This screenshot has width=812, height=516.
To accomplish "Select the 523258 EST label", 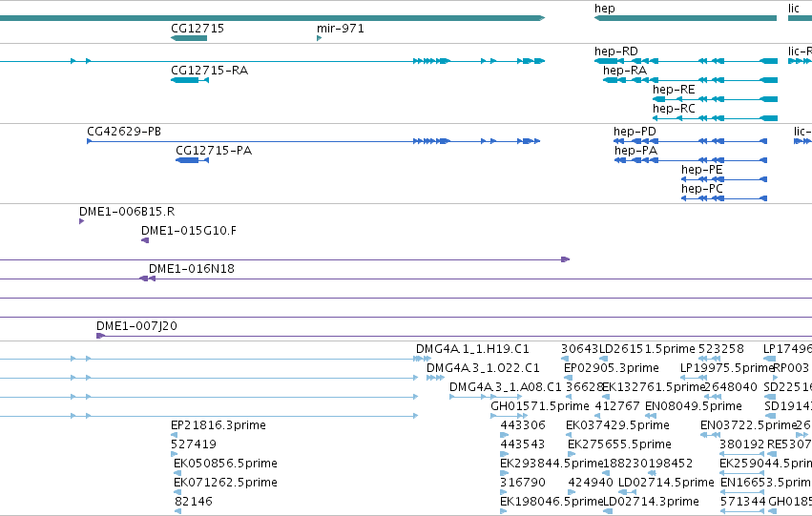I will (721, 349).
